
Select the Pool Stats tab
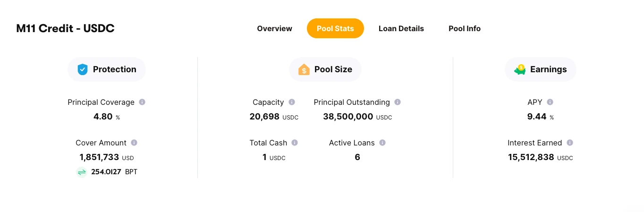coord(335,28)
